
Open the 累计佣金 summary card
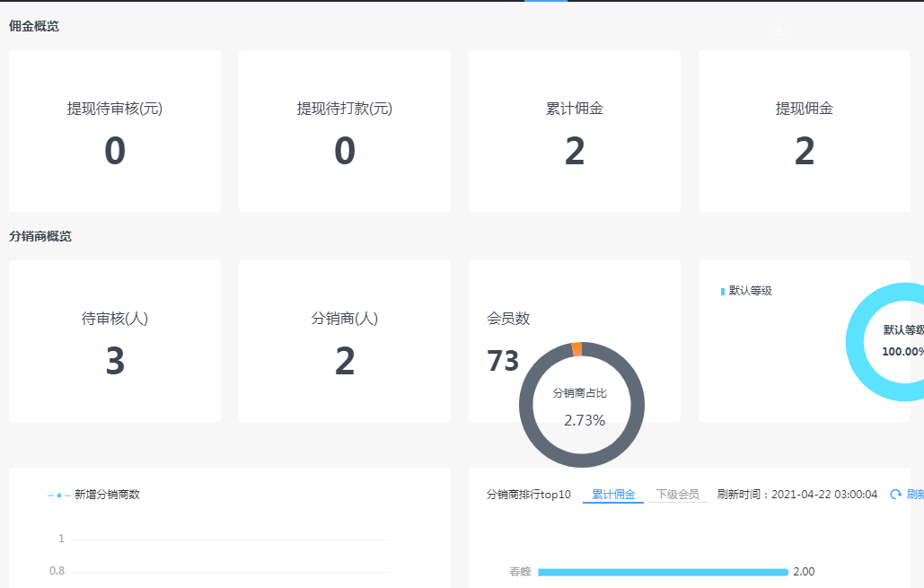tap(575, 131)
